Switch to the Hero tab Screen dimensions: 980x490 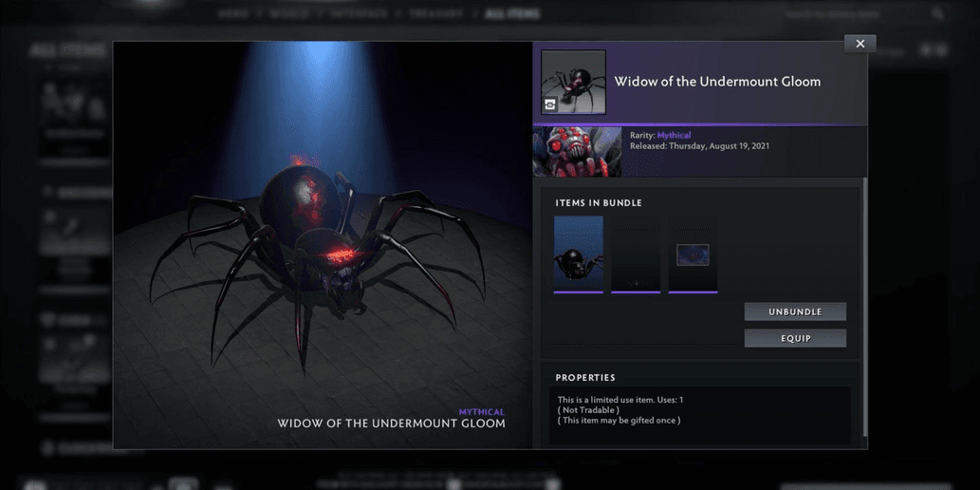coord(233,14)
